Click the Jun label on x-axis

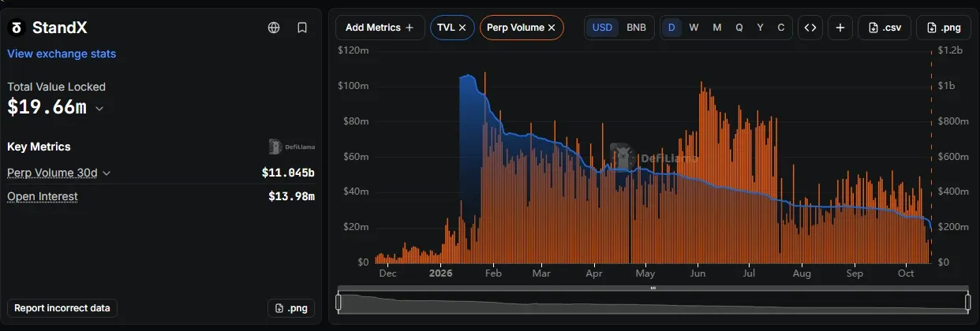point(698,273)
